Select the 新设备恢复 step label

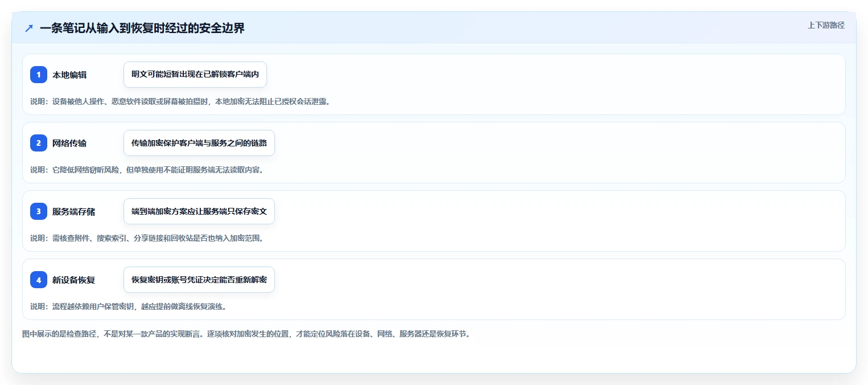74,280
